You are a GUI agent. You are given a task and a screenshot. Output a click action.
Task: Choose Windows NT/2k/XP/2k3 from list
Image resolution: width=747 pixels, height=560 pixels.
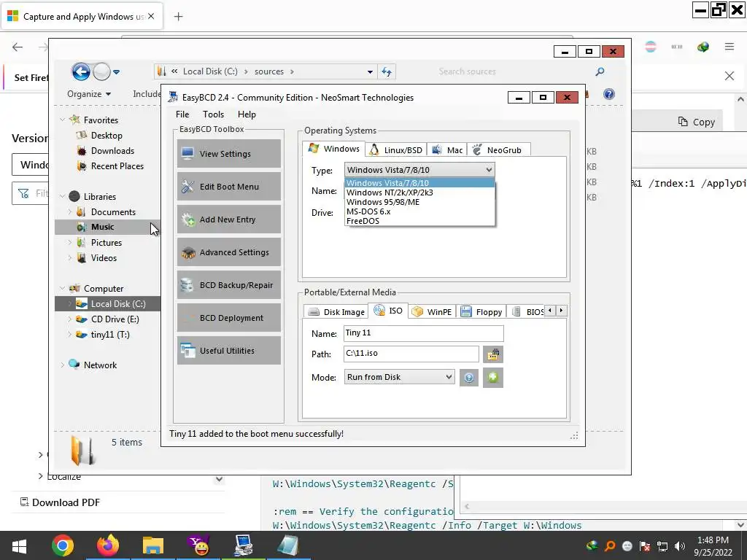[x=419, y=192]
